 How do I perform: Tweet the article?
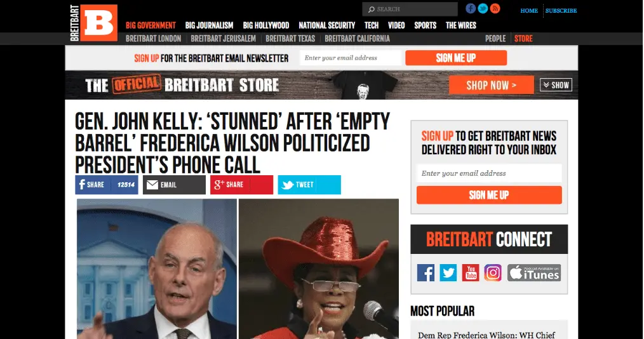[x=309, y=185]
